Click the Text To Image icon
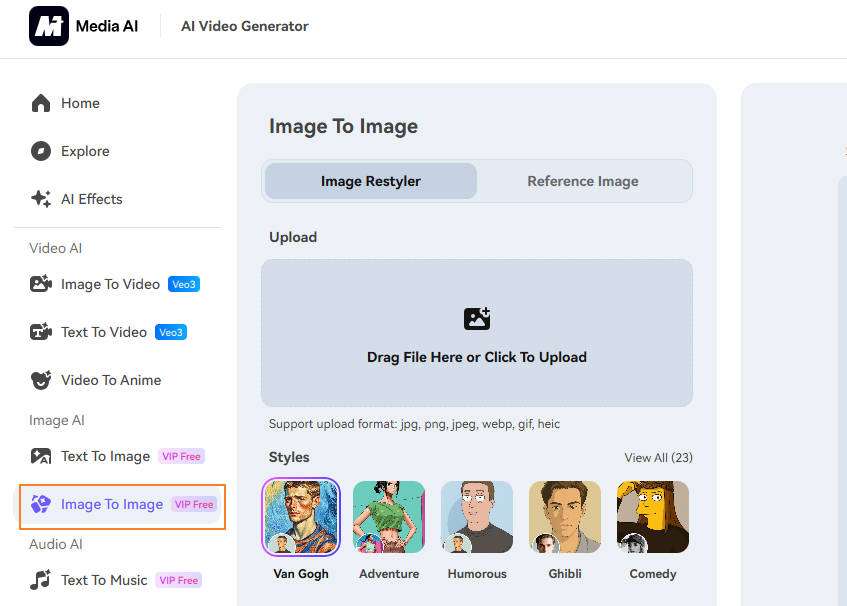 pyautogui.click(x=41, y=456)
